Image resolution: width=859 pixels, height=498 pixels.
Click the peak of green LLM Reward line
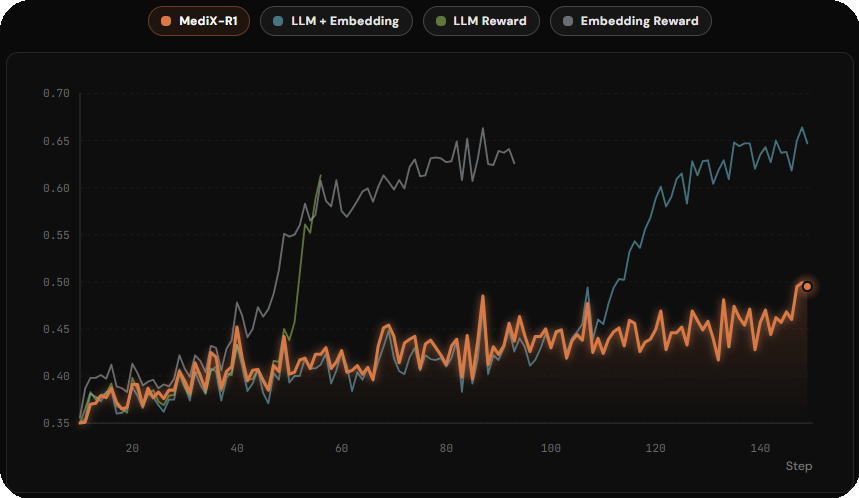pyautogui.click(x=321, y=176)
